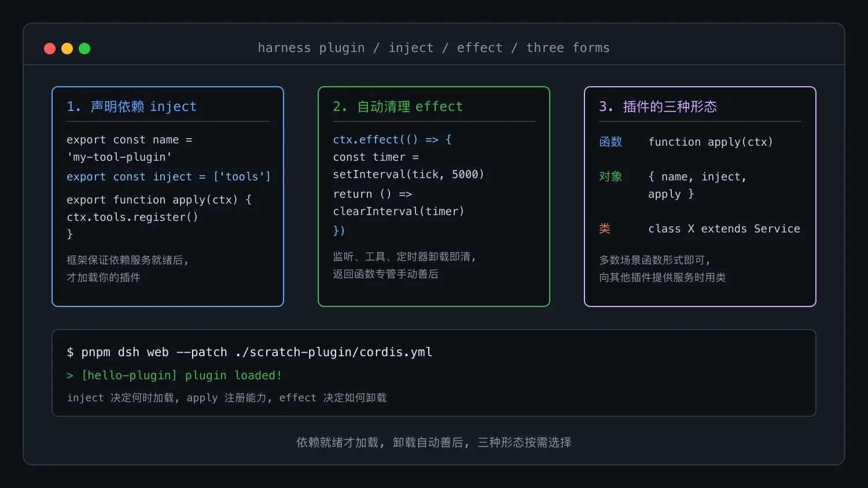Click the yellow minimize window dot
Screen dimensions: 868x488
67,49
